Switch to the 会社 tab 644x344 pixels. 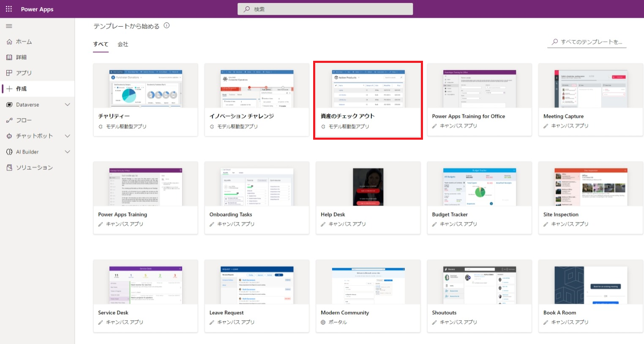pos(123,44)
